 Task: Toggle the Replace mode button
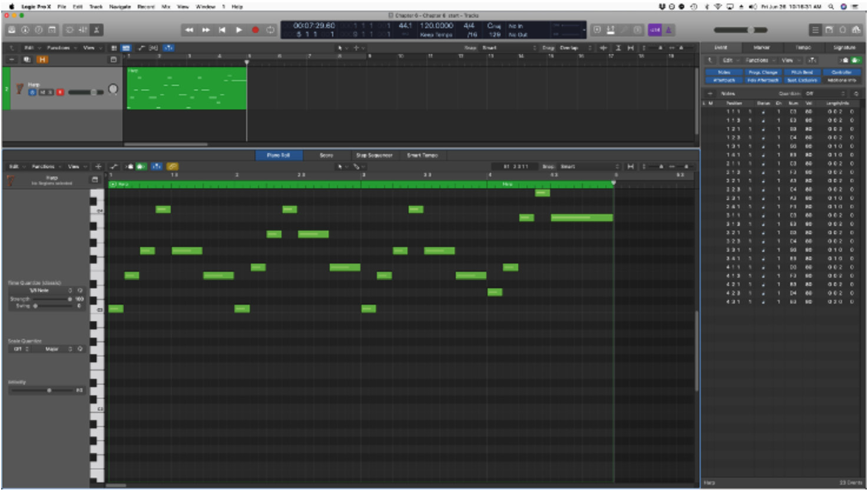[597, 30]
